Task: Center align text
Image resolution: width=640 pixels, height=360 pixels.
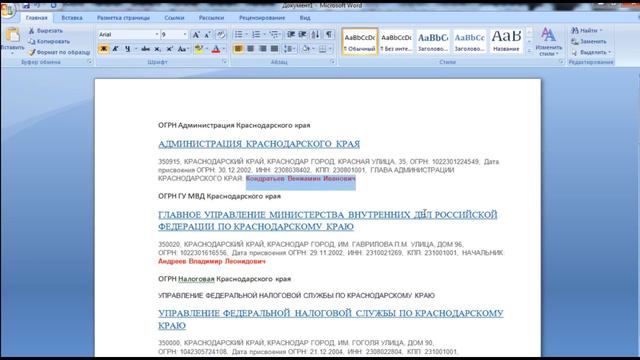Action: coord(251,49)
